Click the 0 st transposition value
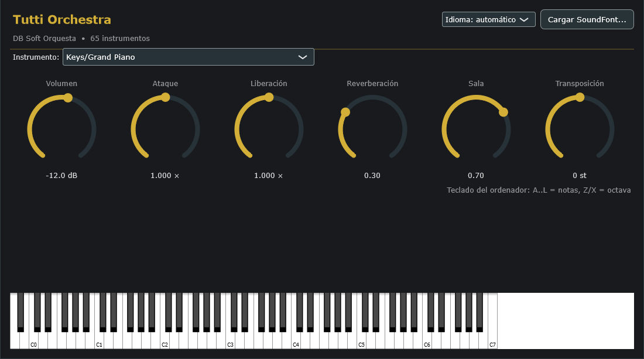This screenshot has width=644, height=359. (x=580, y=175)
